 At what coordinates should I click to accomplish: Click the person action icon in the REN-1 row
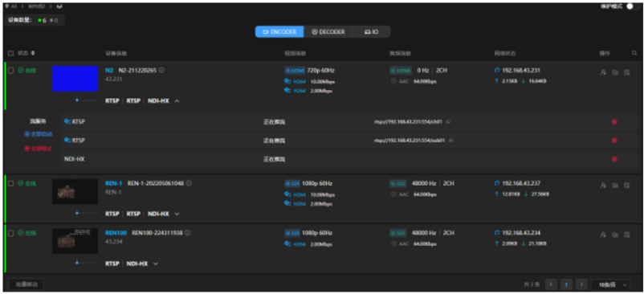(603, 186)
